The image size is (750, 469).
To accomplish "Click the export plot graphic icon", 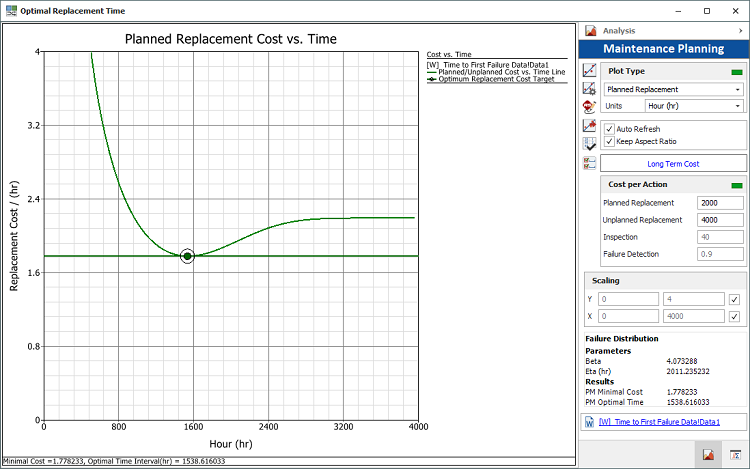I will pos(590,126).
